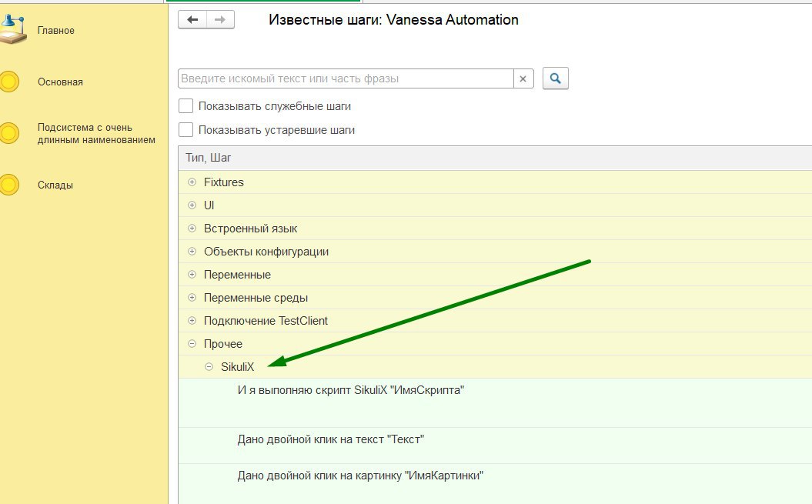Click the search text input field
The width and height of the screenshot is (812, 504).
[x=346, y=78]
